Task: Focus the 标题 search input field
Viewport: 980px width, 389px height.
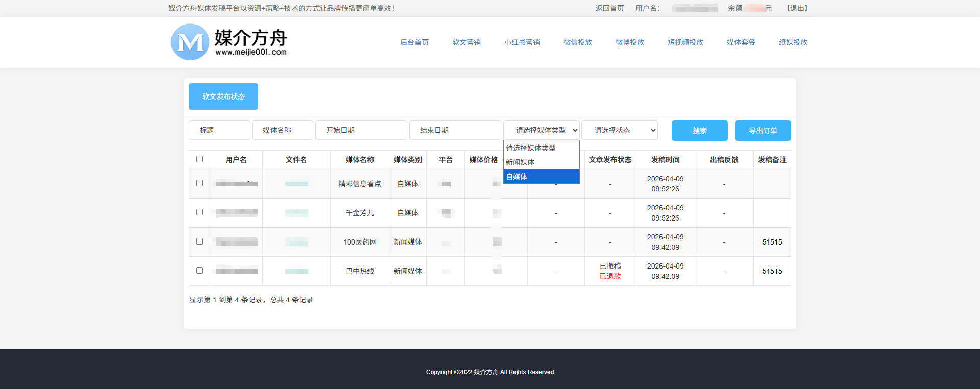Action: pos(219,130)
